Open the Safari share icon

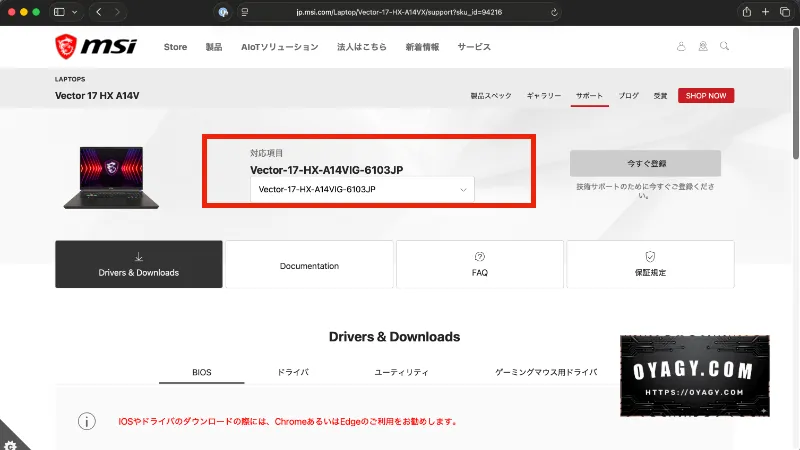[746, 12]
